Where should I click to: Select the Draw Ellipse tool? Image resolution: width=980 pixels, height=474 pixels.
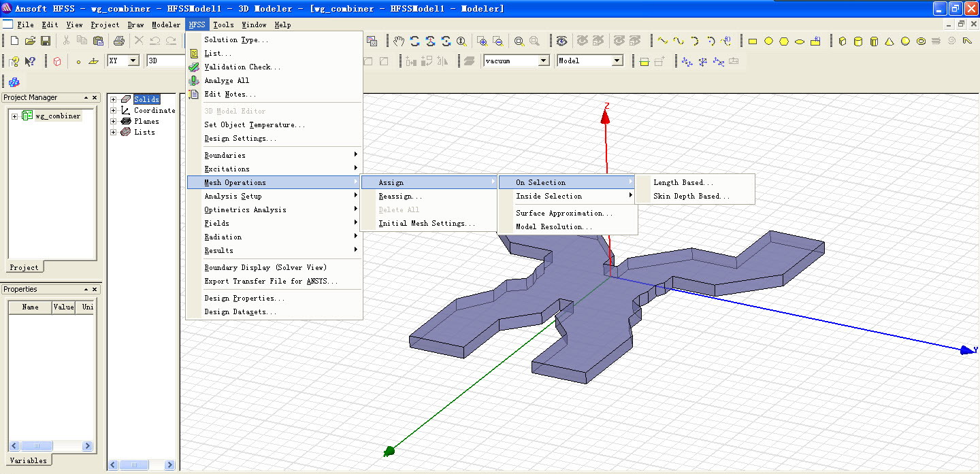pos(800,41)
